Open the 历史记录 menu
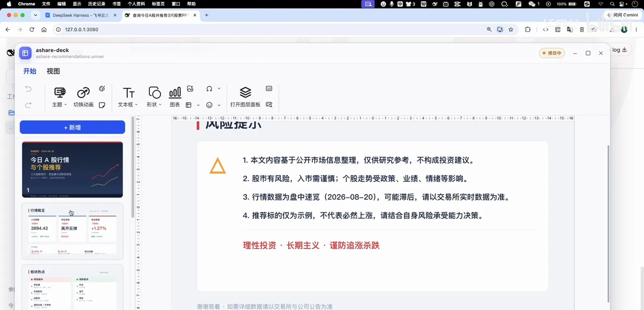The width and height of the screenshot is (644, 310). [97, 4]
